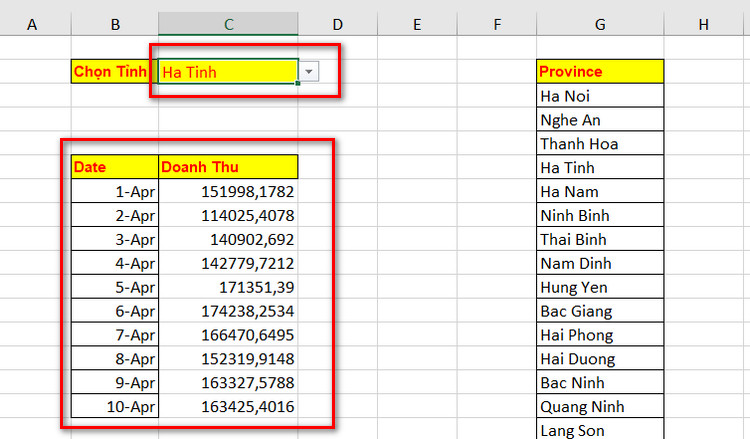This screenshot has width=750, height=439.
Task: Select the 6-Apr date cell
Action: click(115, 311)
